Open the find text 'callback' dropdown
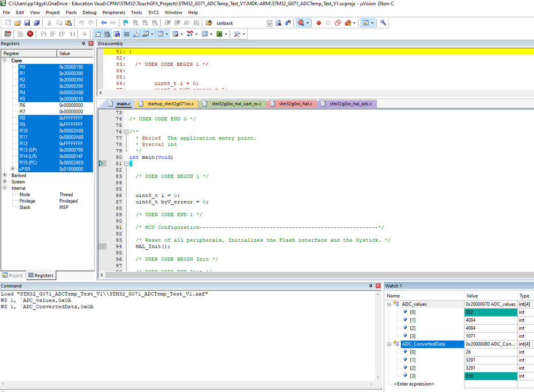The image size is (534, 392). [x=269, y=23]
